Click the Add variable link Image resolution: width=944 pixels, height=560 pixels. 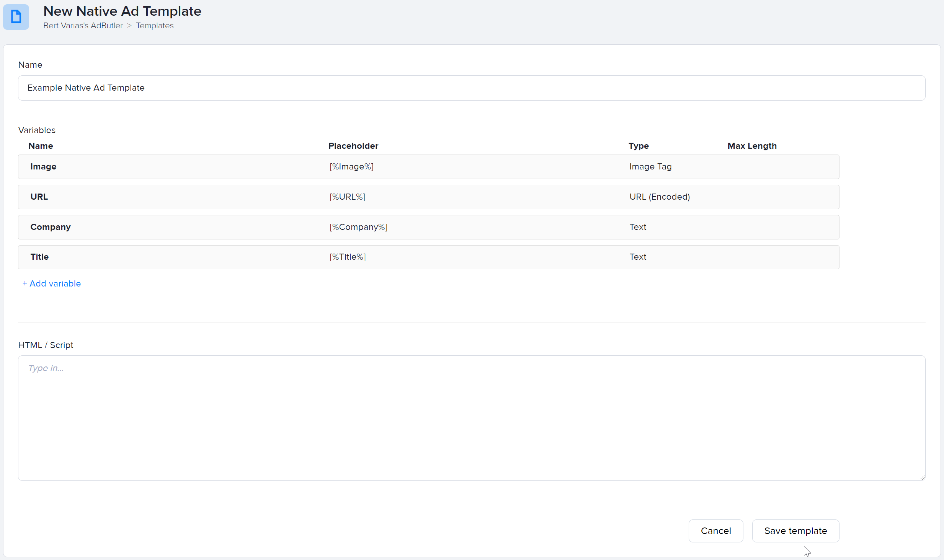click(x=52, y=284)
